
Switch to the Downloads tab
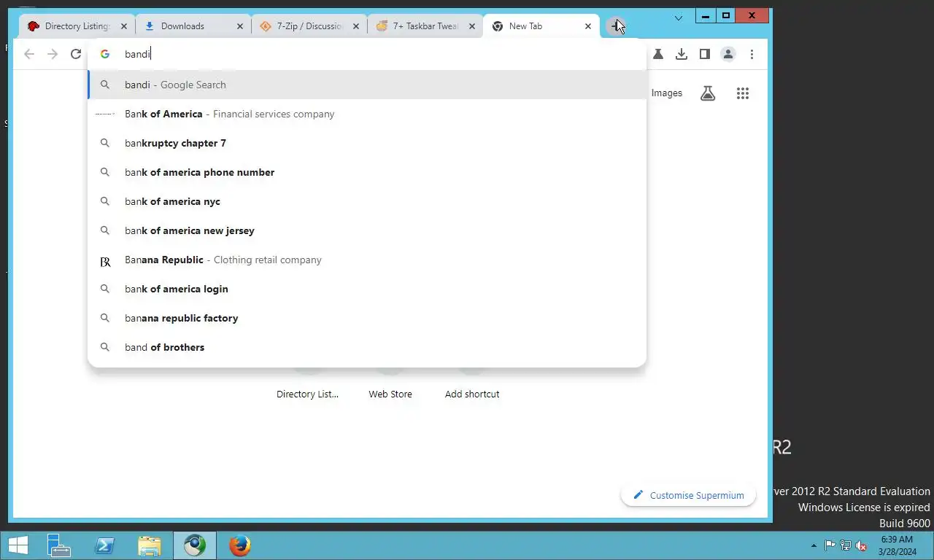point(193,26)
